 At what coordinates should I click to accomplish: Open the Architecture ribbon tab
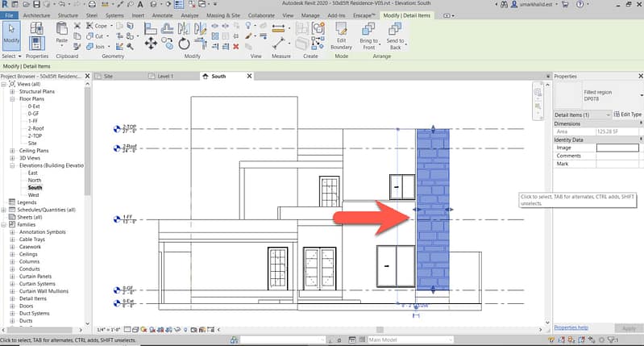[x=35, y=15]
